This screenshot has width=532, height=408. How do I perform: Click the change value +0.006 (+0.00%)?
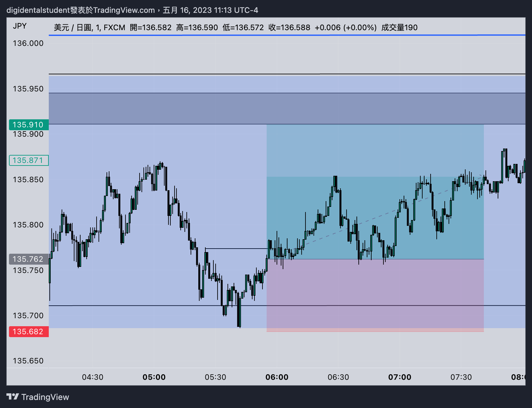(x=346, y=28)
